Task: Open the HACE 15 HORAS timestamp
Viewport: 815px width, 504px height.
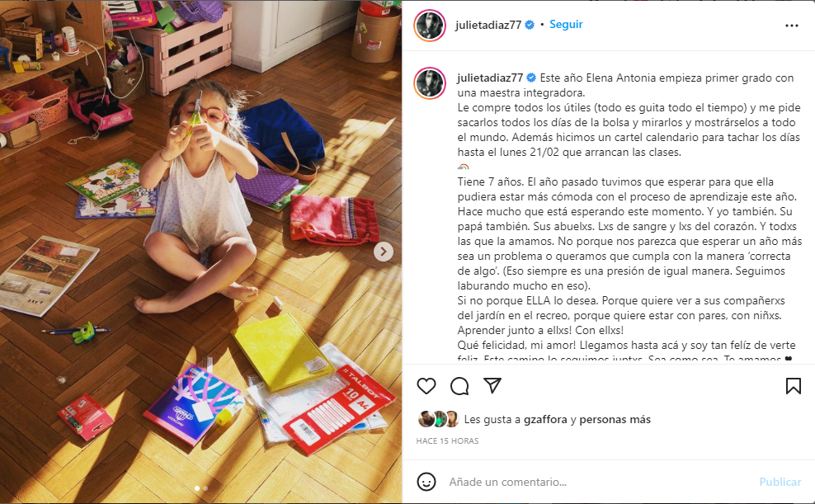Action: [448, 441]
